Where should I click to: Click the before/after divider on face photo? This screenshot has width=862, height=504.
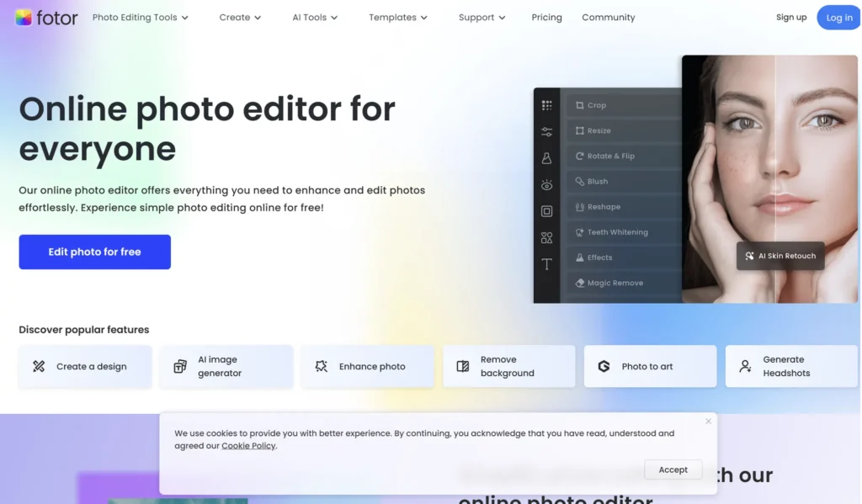[x=774, y=168]
